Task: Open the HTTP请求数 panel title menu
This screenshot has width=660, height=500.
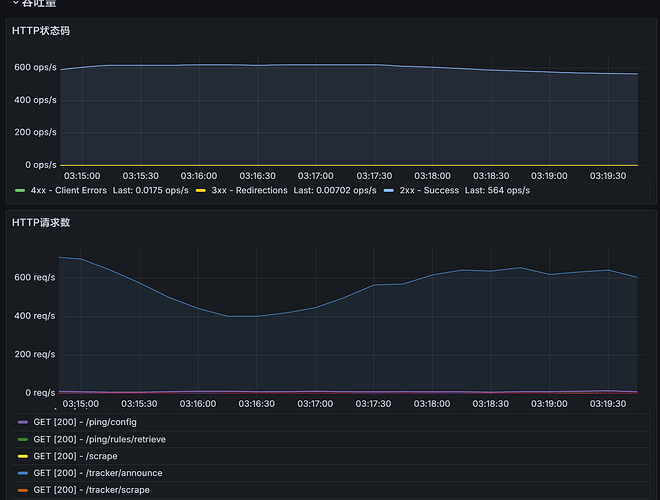Action: point(41,222)
